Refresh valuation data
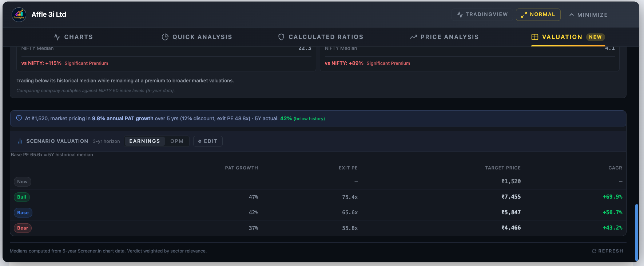Screen dimensions: 644x266 607,251
